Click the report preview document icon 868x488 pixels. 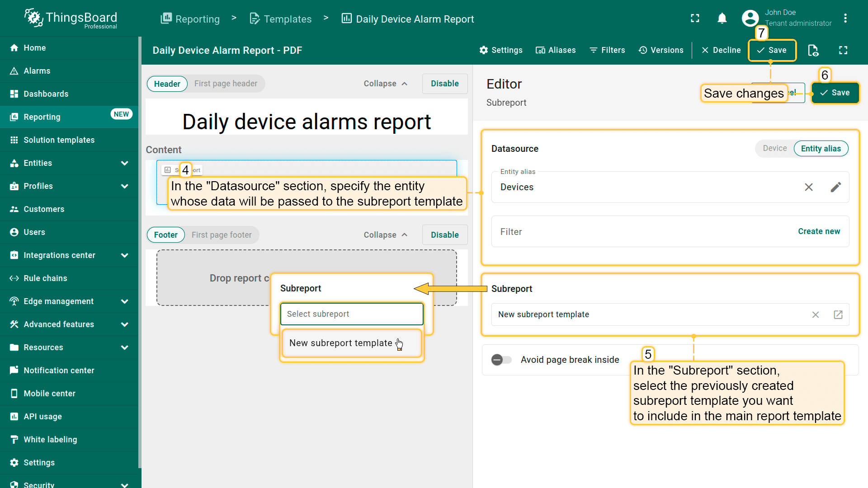813,50
